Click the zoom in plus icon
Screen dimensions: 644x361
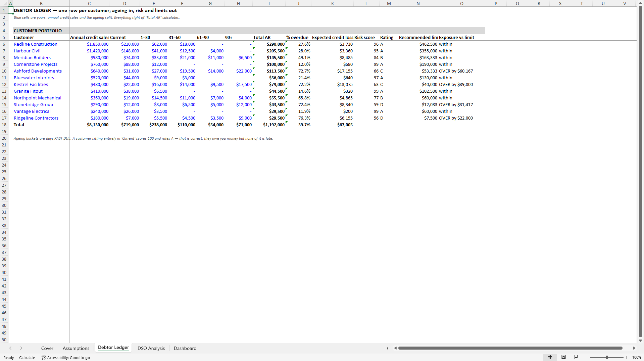click(x=626, y=357)
